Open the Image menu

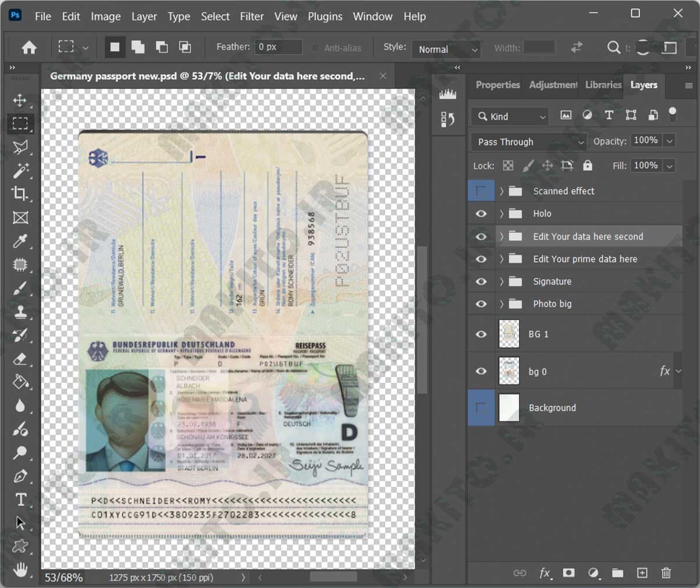tap(105, 16)
